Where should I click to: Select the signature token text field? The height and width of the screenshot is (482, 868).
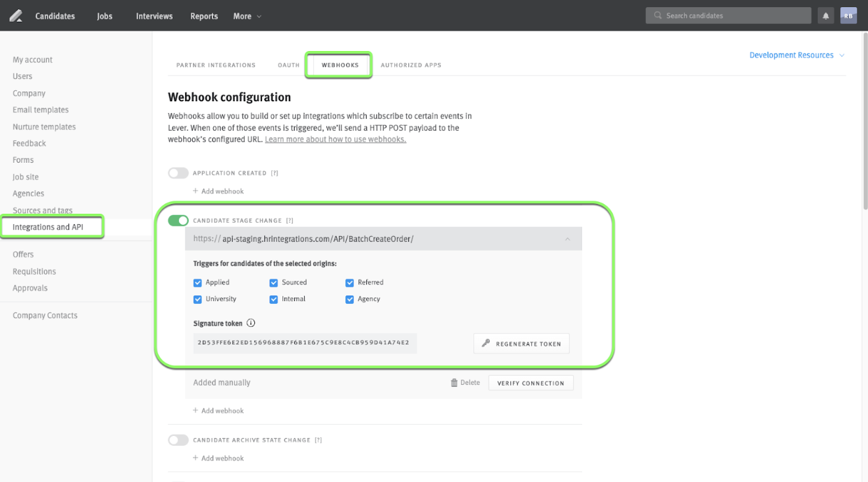305,343
